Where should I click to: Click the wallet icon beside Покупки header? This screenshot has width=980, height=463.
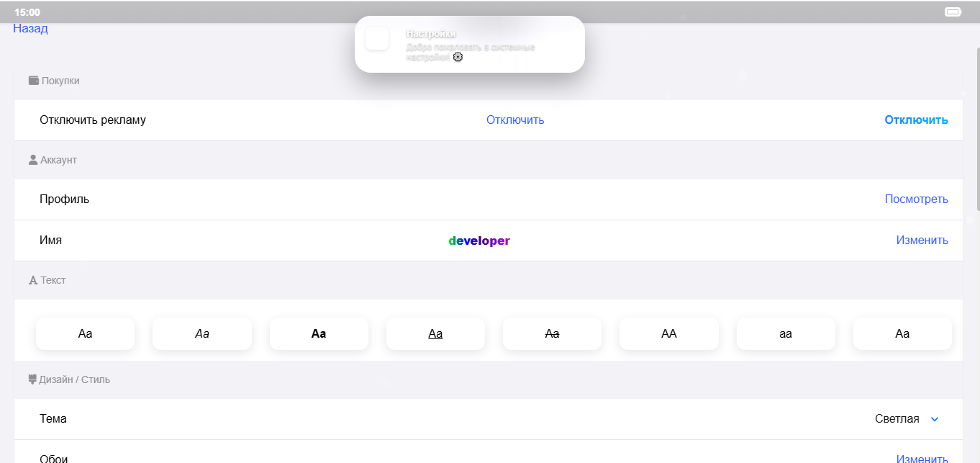pos(33,80)
